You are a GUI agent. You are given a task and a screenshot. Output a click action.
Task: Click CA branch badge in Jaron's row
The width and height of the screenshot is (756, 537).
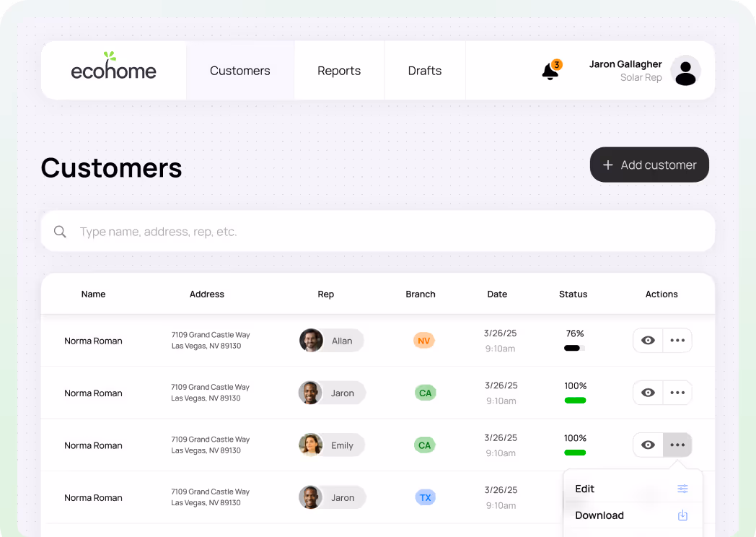tap(426, 393)
